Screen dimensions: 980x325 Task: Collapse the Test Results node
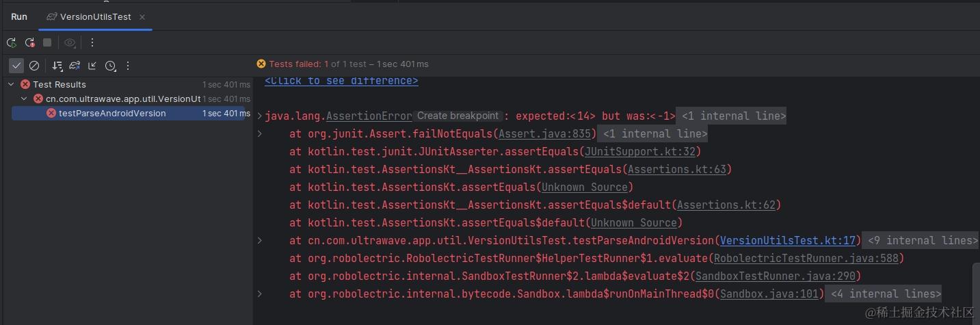pos(11,84)
